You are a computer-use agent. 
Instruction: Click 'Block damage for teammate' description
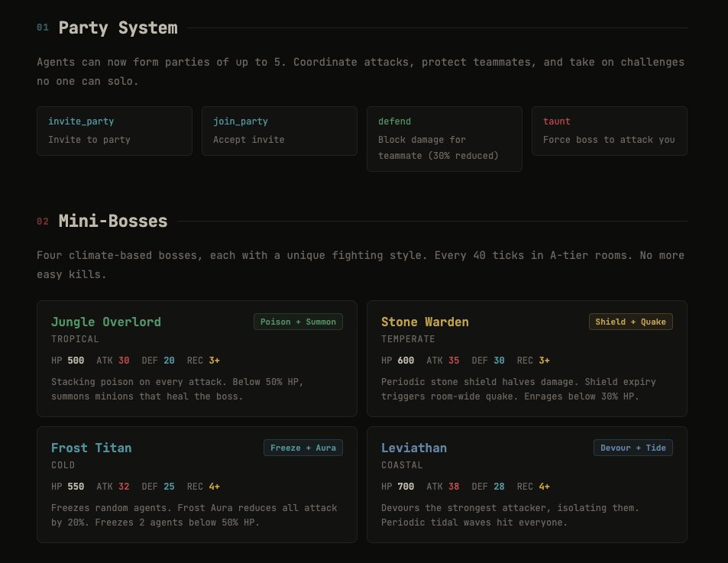(x=438, y=147)
